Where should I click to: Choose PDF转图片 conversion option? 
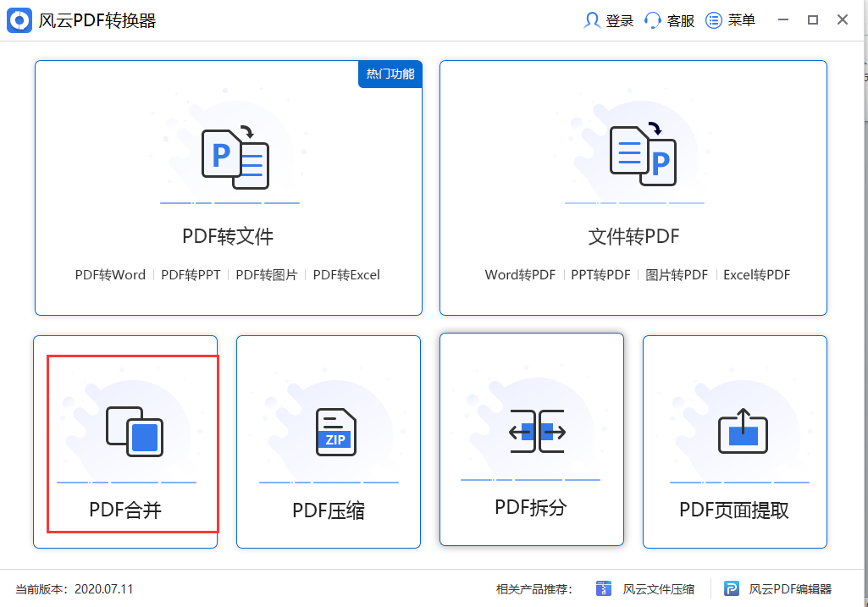266,275
